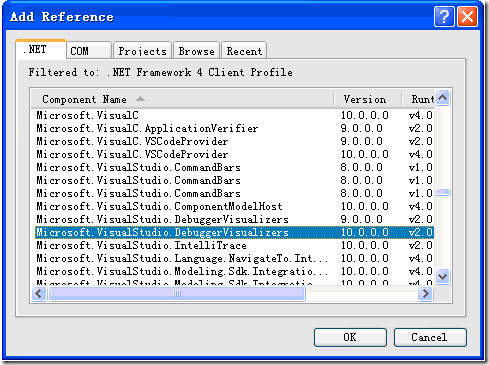Click the horizontal scrollbar right arrow
This screenshot has height=365, width=489.
pos(425,294)
